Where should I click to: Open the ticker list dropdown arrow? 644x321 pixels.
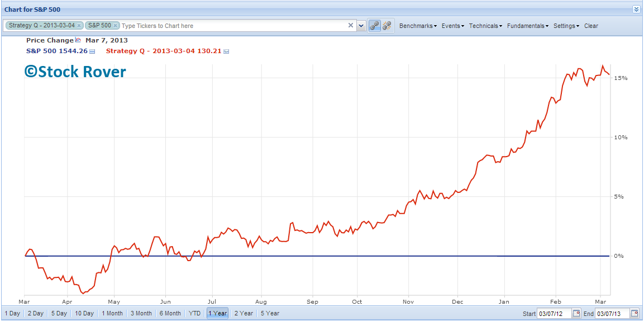pyautogui.click(x=361, y=26)
